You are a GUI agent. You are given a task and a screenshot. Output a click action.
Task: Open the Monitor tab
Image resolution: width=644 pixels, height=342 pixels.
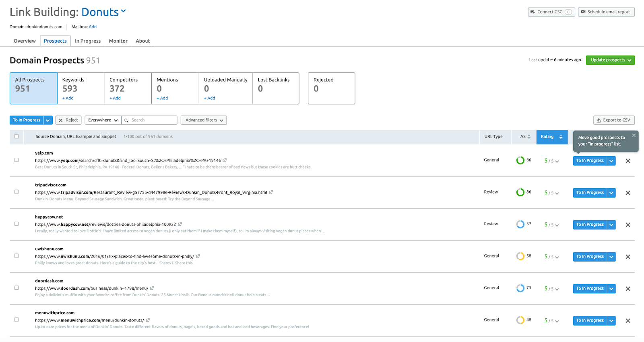[x=118, y=41]
